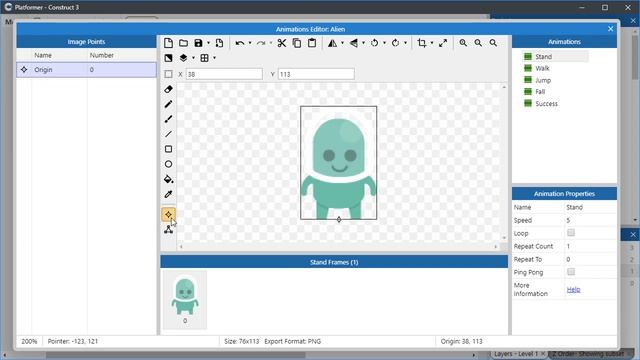
Task: Zoom out of the canvas
Action: point(478,43)
